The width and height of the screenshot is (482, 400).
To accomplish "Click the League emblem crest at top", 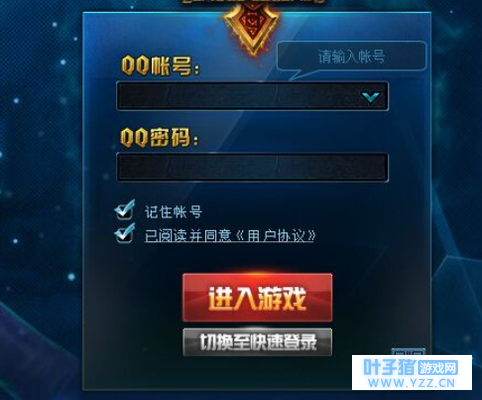I will (252, 30).
